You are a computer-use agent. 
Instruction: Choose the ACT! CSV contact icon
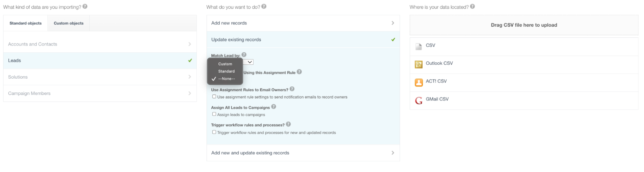click(x=418, y=82)
